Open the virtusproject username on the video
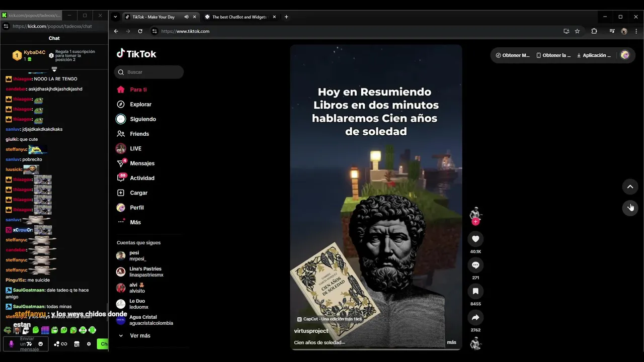Screen dimensions: 644x362 [311, 331]
